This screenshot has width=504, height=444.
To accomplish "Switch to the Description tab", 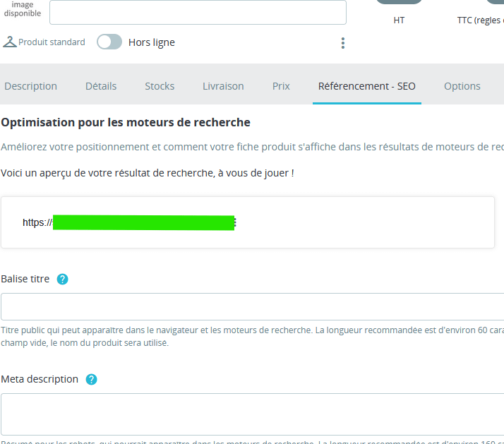I will [30, 86].
